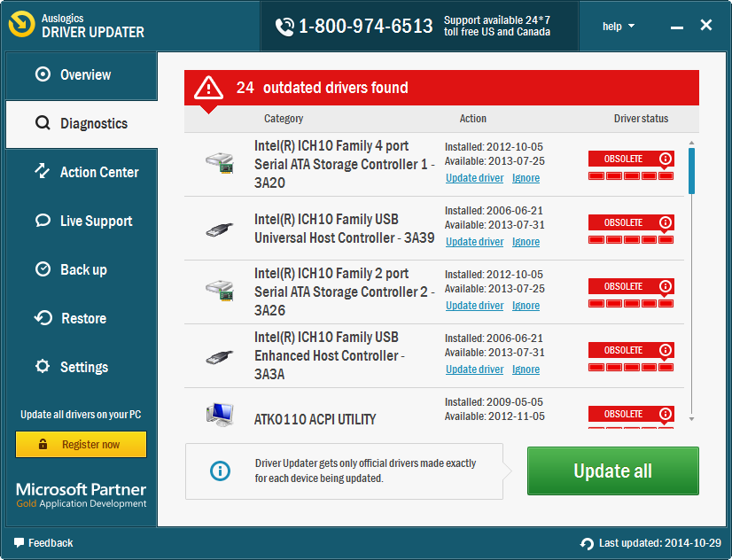
Task: Open the Settings tab
Action: tap(82, 367)
